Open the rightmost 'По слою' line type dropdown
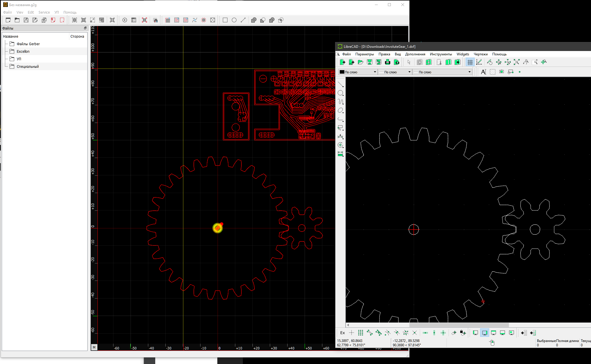This screenshot has width=591, height=364. [x=442, y=72]
